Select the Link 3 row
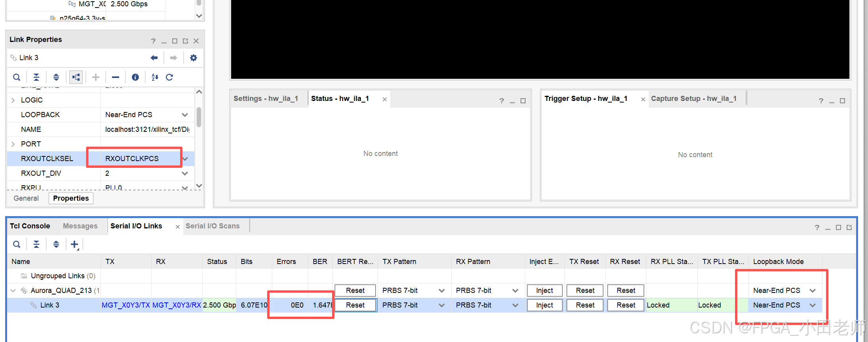Viewport: 868px width, 342px height. (x=414, y=305)
